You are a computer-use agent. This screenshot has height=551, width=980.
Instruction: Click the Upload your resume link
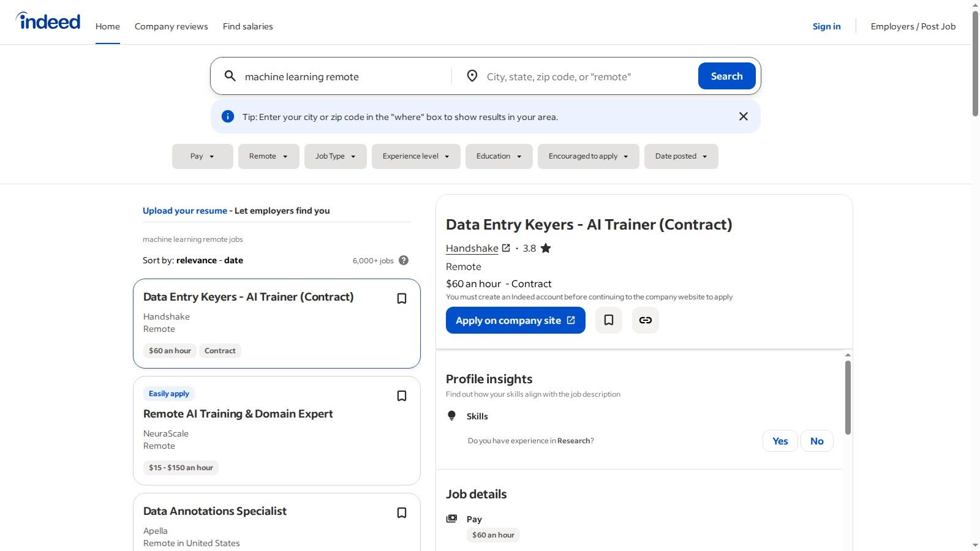coord(184,211)
